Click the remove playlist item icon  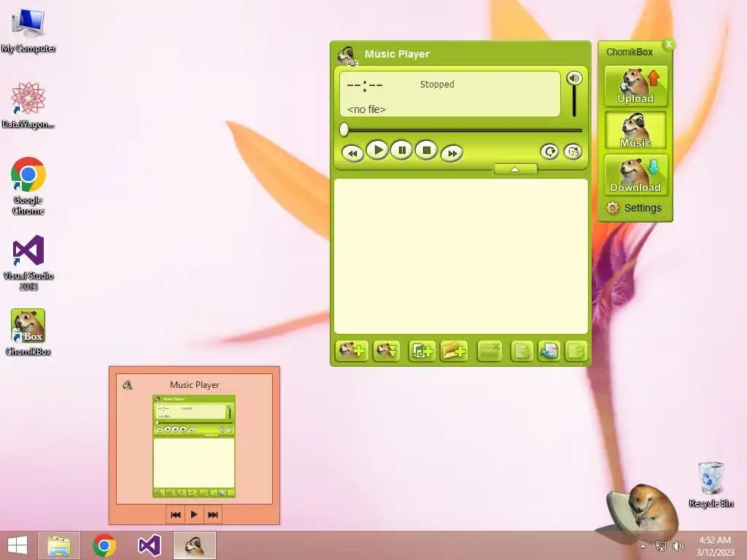point(489,351)
